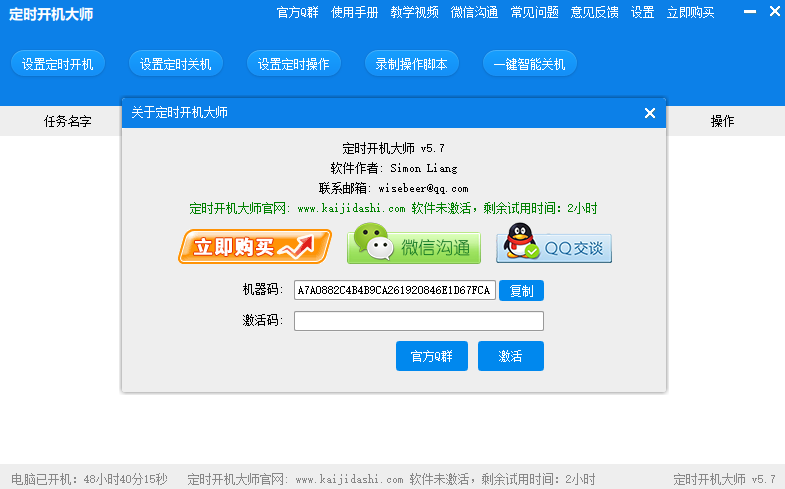Image resolution: width=785 pixels, height=489 pixels.
Task: Click the 一键智能关机 button
Action: [x=530, y=64]
